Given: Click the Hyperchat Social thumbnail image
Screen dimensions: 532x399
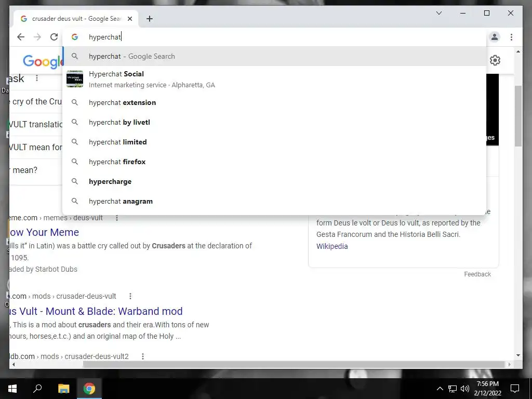Looking at the screenshot, I should point(75,79).
